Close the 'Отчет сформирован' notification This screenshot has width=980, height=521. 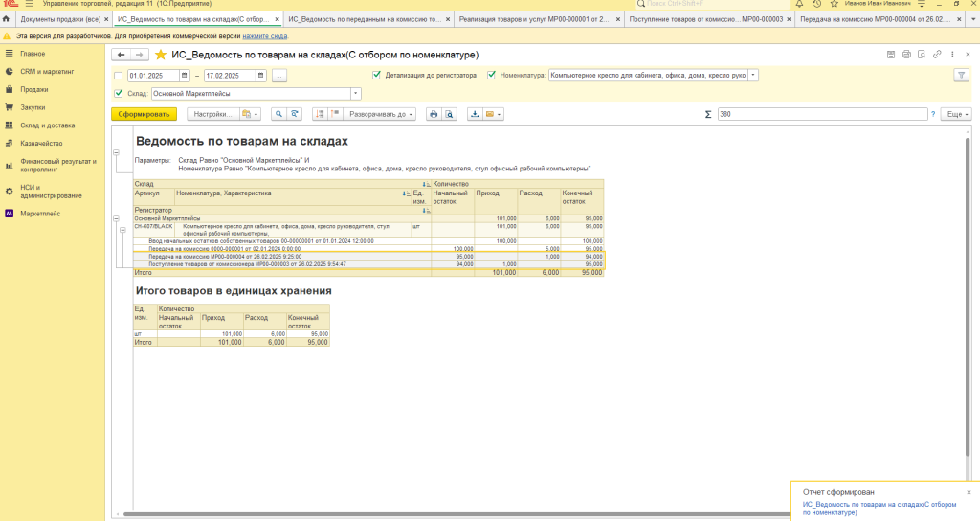point(969,493)
